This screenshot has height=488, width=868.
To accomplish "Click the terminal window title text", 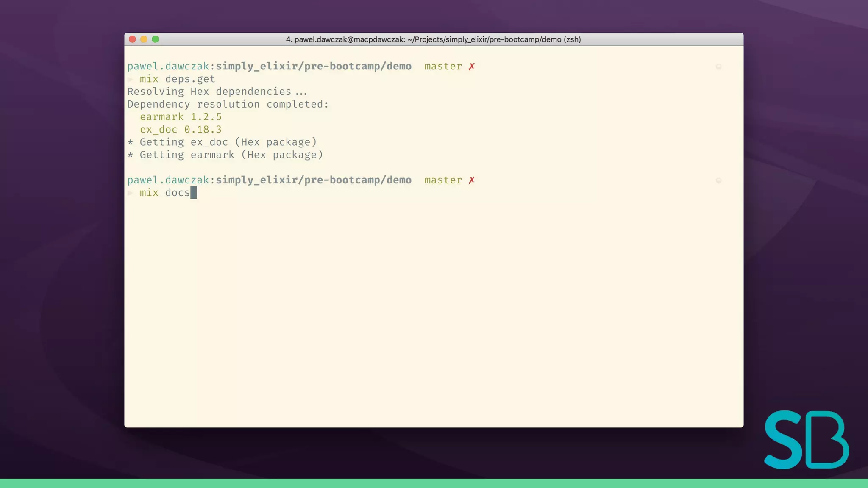I will pyautogui.click(x=433, y=39).
